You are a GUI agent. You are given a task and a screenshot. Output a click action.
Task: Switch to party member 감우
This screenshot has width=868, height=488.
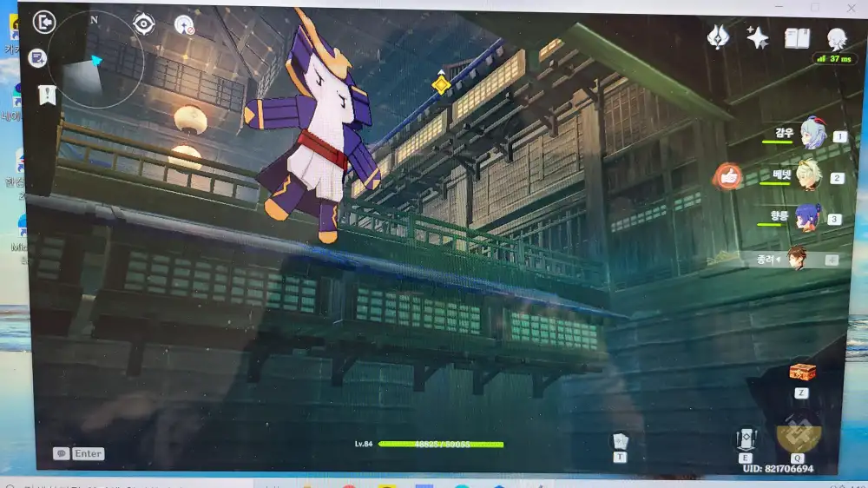coord(812,134)
